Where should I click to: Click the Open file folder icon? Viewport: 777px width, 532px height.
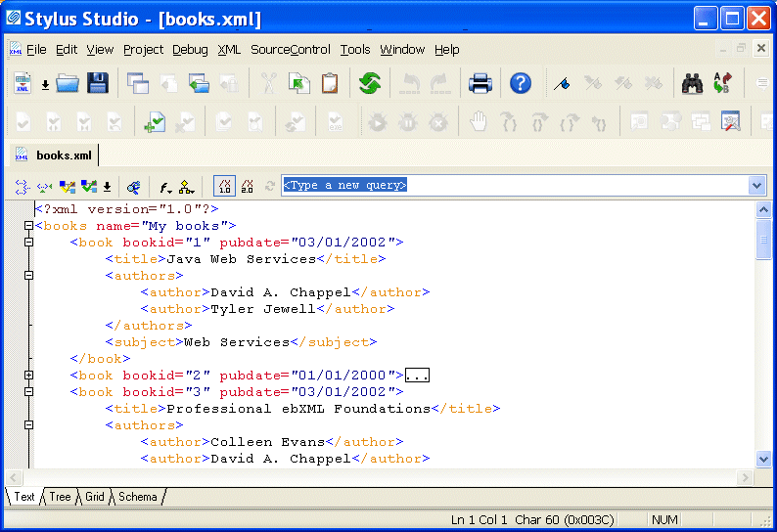[68, 84]
